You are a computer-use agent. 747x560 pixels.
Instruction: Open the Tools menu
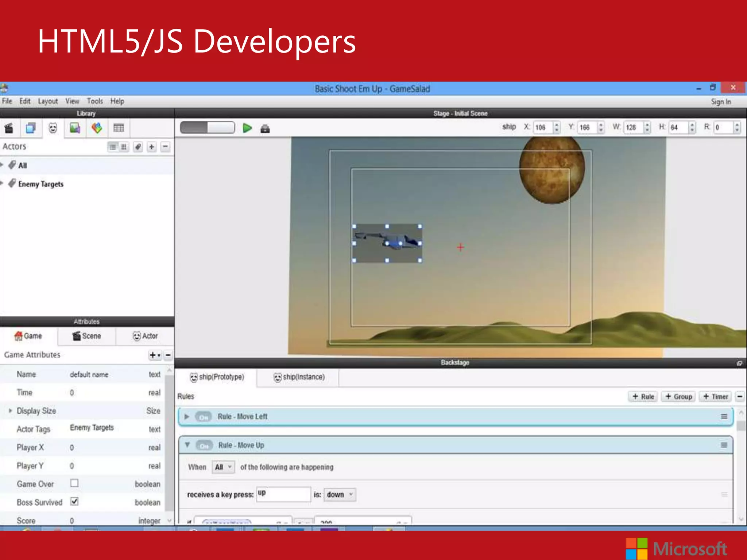tap(95, 101)
